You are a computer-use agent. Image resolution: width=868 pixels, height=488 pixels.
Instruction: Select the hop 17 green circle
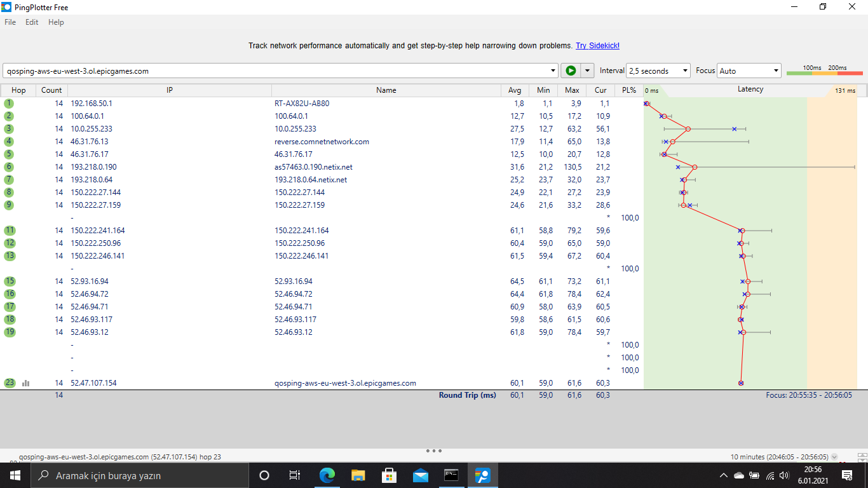pyautogui.click(x=10, y=306)
